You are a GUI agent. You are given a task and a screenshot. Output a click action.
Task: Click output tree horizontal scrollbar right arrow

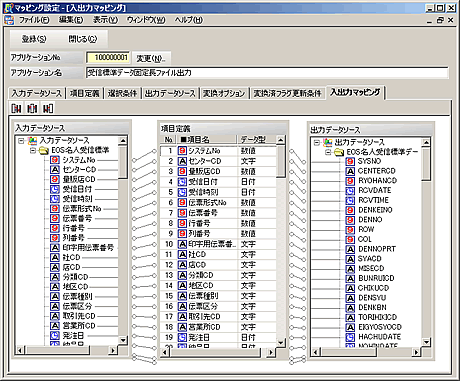[416, 352]
